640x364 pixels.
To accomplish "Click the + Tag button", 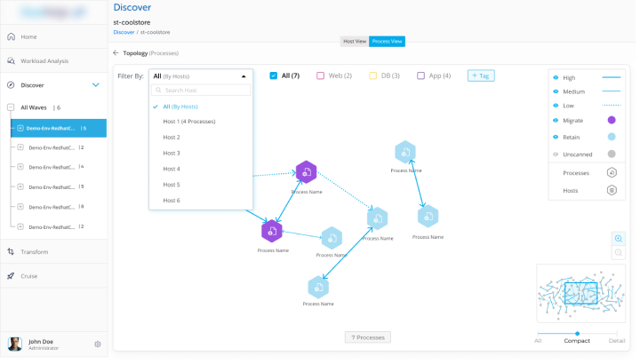I will (481, 76).
